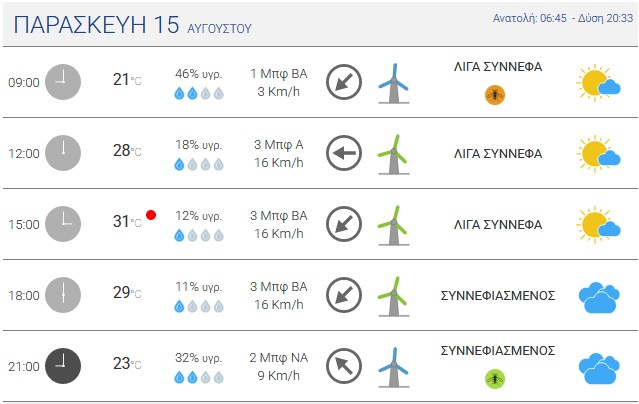Click the green wind turbine at 18:00

click(394, 296)
